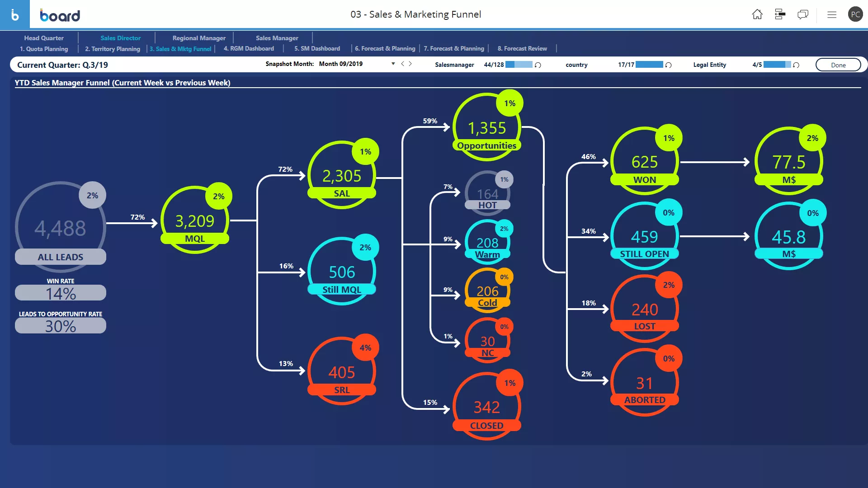The width and height of the screenshot is (868, 488).
Task: Toggle the country filter reset control
Action: (x=668, y=64)
